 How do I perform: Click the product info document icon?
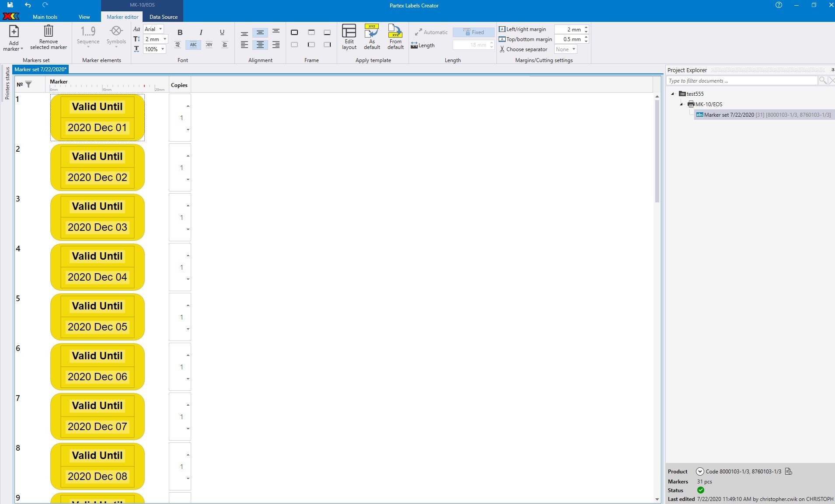tap(789, 471)
